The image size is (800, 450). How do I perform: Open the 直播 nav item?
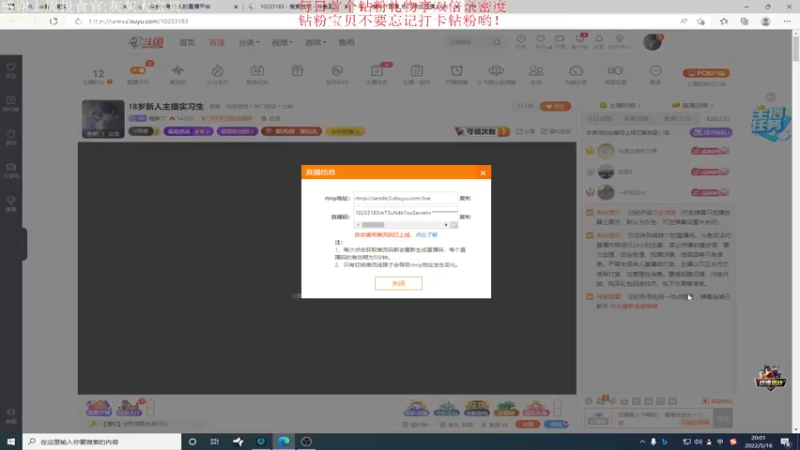217,42
